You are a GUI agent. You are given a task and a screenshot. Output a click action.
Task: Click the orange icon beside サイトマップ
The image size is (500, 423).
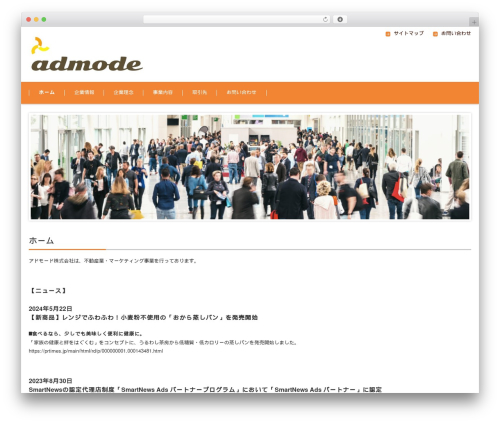[x=388, y=34]
